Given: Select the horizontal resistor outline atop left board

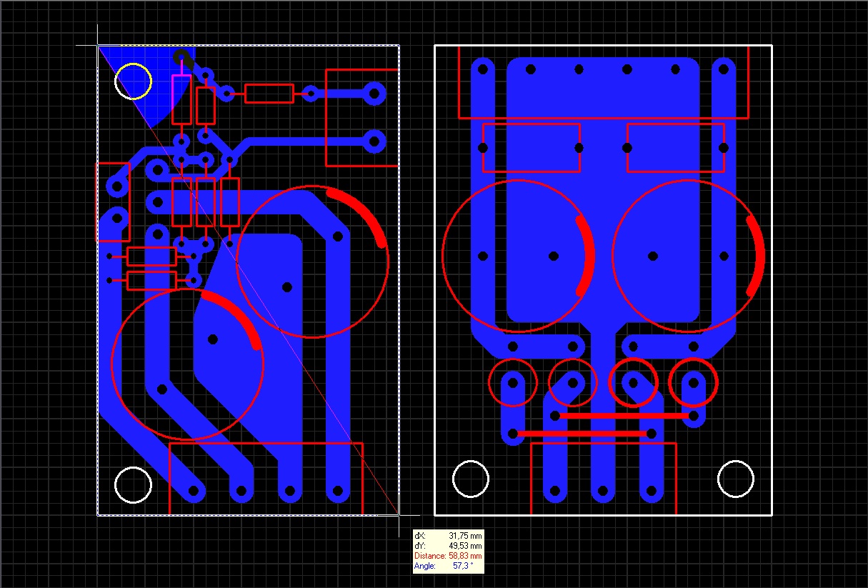Looking at the screenshot, I should [x=269, y=93].
